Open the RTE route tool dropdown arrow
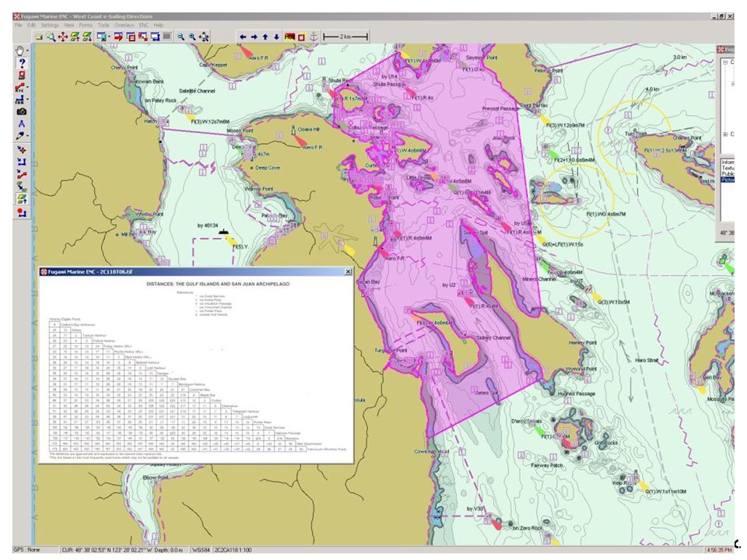The image size is (747, 560). click(27, 87)
